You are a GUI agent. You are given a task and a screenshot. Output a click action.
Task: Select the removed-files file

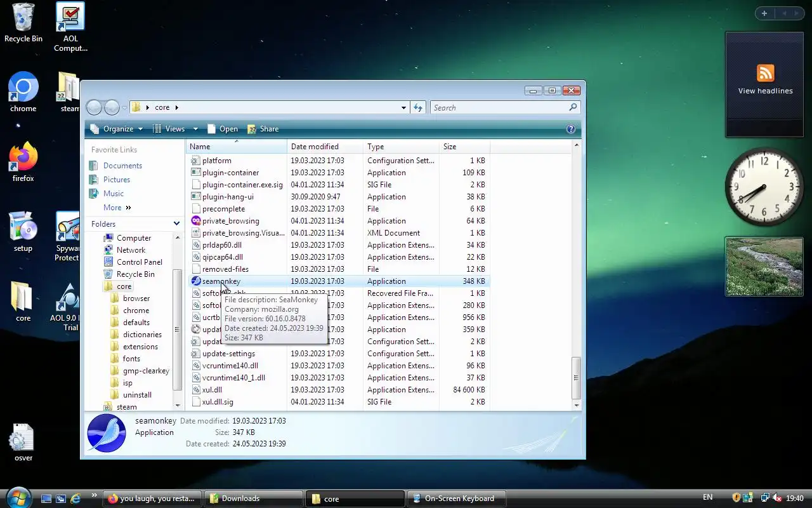[x=225, y=269]
